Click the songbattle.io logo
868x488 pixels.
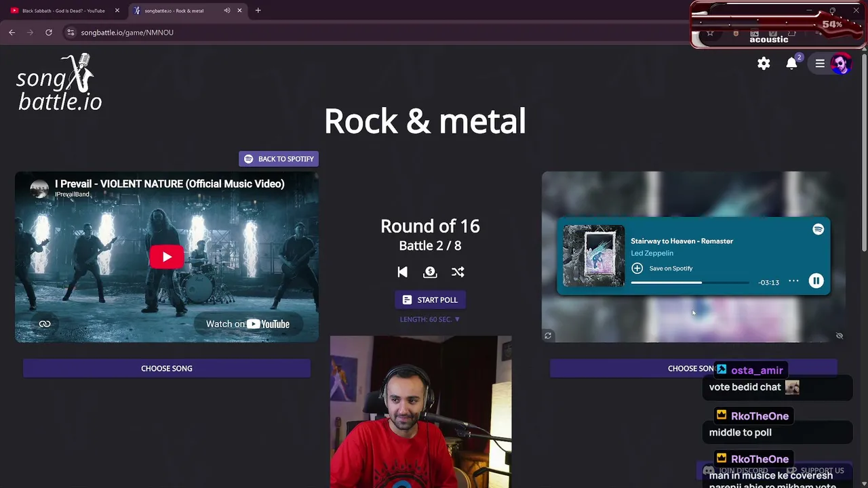pyautogui.click(x=60, y=83)
